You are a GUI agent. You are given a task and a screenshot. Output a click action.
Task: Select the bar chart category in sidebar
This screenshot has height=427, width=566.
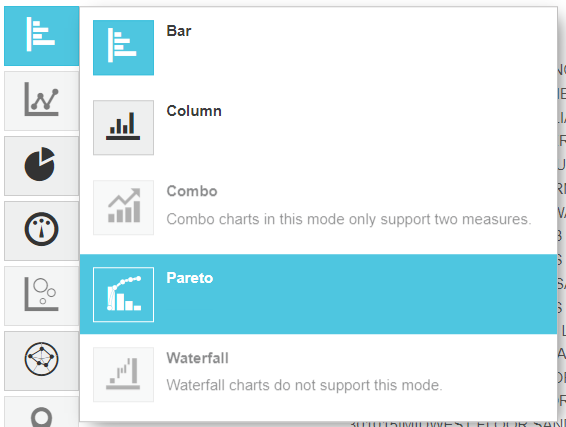click(42, 36)
